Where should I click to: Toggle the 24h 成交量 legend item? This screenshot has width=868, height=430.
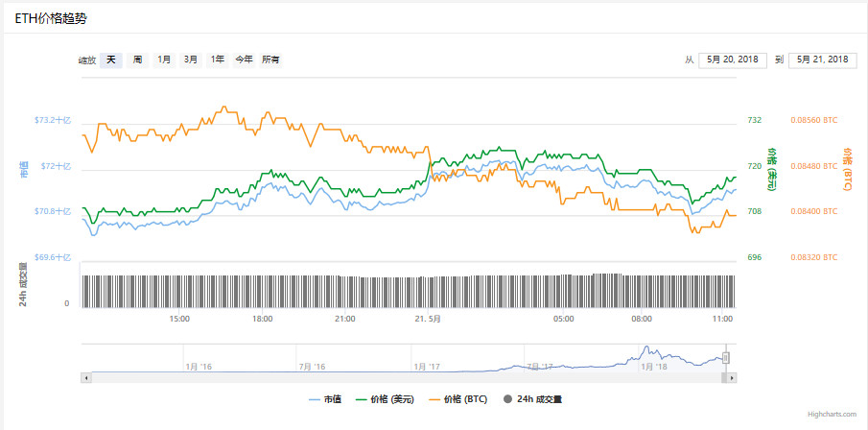pyautogui.click(x=535, y=398)
